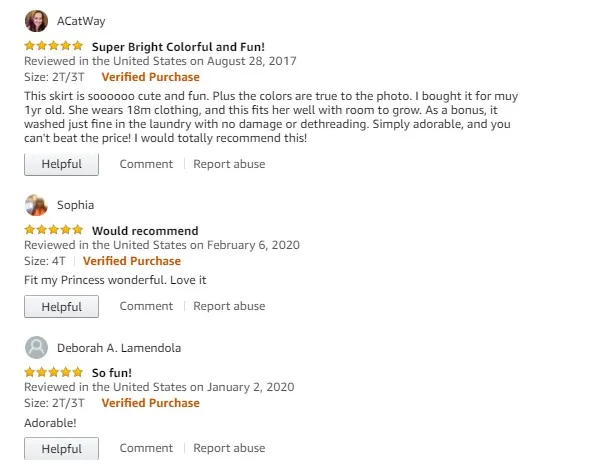Click star rating on ACatWay's review
Image resolution: width=591 pixels, height=473 pixels.
click(x=54, y=46)
